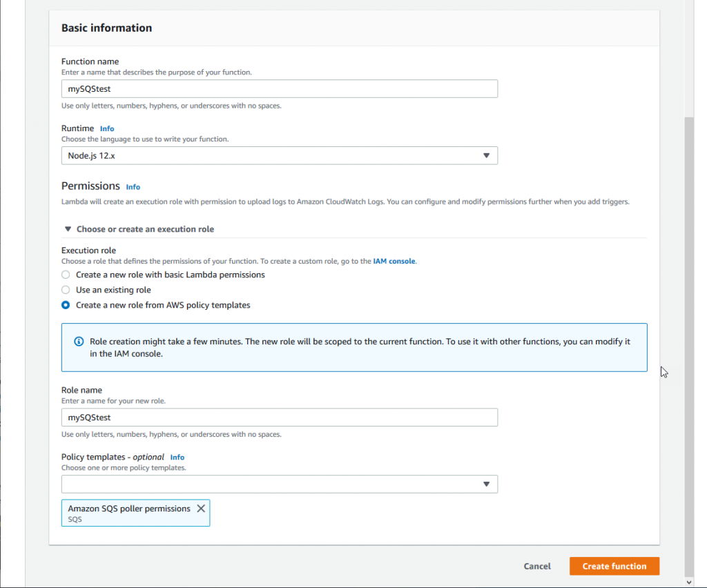Image resolution: width=707 pixels, height=588 pixels.
Task: Select 'Create a new role from AWS policy templates'
Action: pos(66,305)
